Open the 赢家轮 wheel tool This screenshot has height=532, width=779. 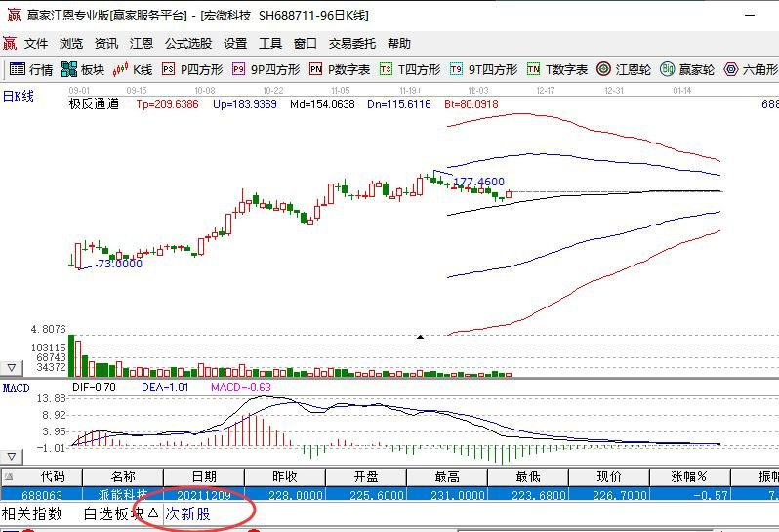tap(688, 69)
